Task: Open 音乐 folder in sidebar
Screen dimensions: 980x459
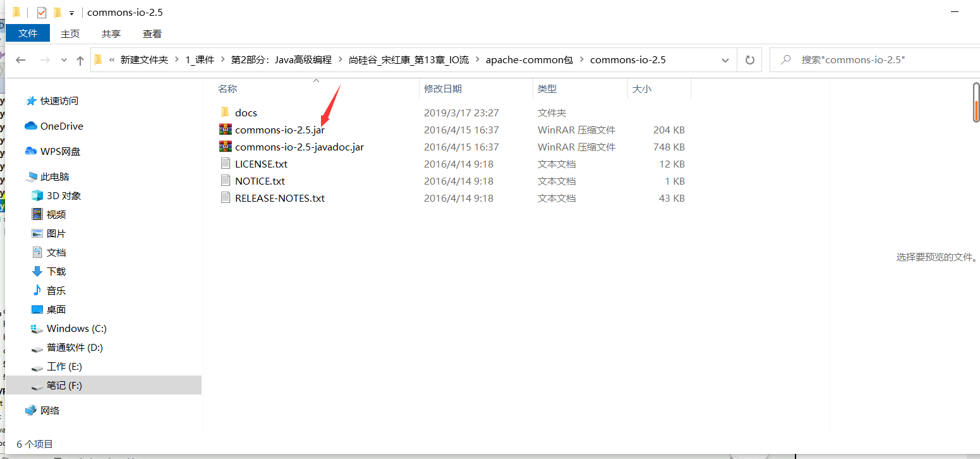Action: click(x=49, y=290)
